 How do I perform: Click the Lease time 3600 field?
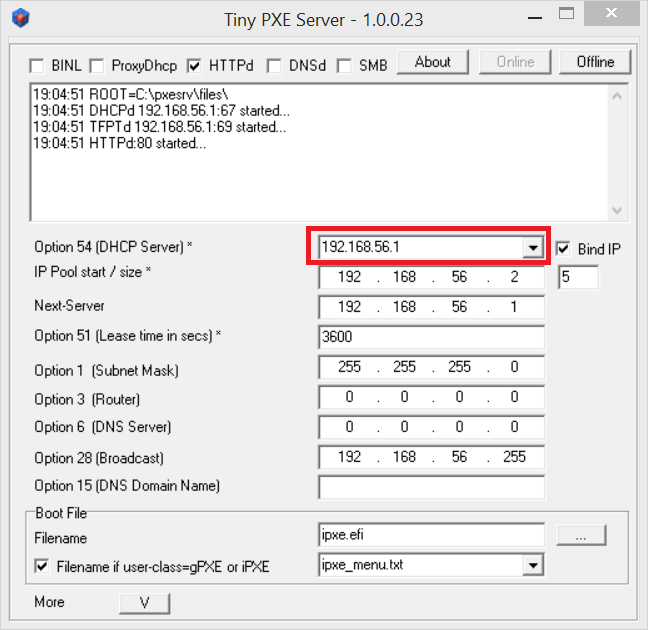coord(431,337)
